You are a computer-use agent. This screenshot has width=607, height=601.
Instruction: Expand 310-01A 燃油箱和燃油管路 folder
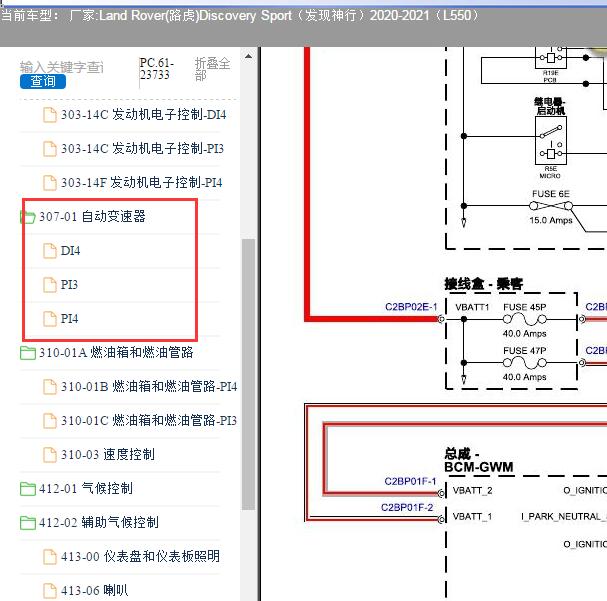tap(116, 353)
